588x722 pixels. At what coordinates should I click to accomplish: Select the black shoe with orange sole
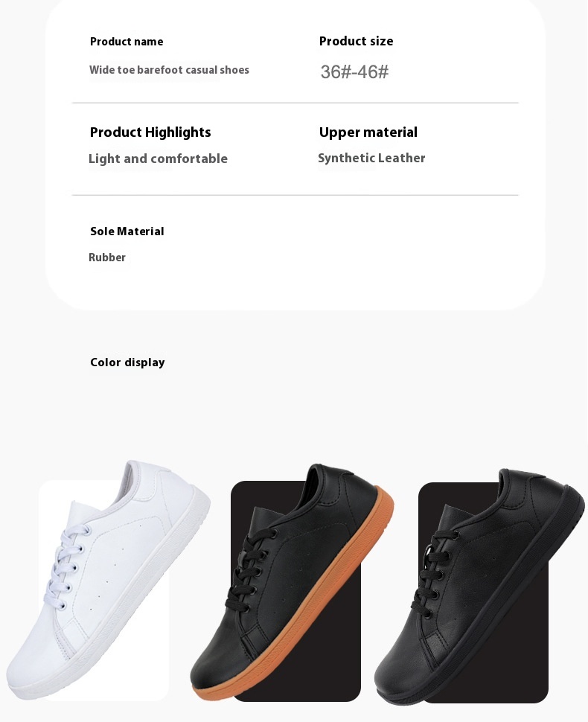tap(293, 583)
